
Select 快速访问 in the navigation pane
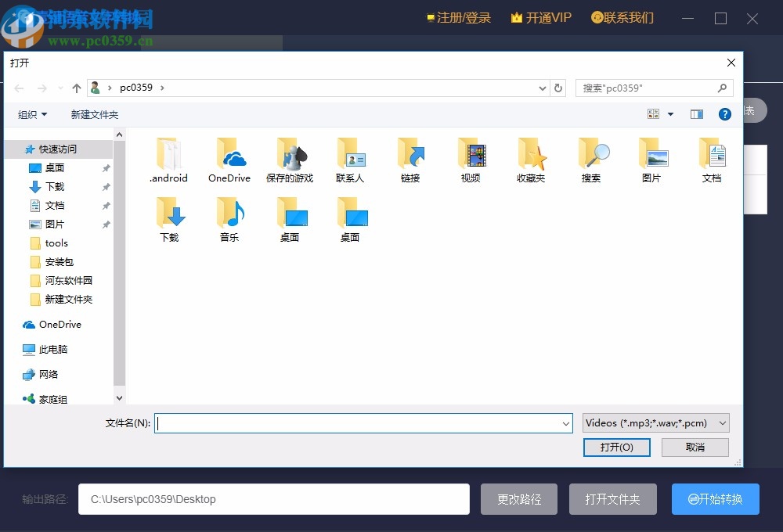click(58, 149)
